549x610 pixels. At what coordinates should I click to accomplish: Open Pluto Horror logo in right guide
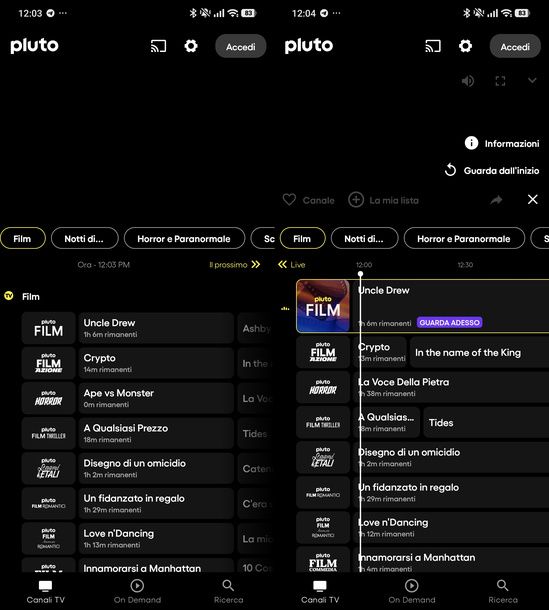pyautogui.click(x=323, y=387)
